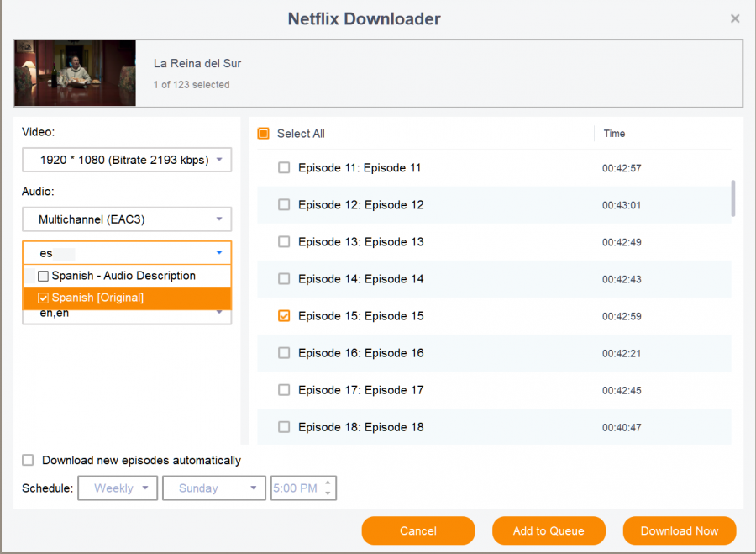The image size is (756, 554).
Task: Click the 'La Reina del Sur' title text
Action: (x=197, y=63)
